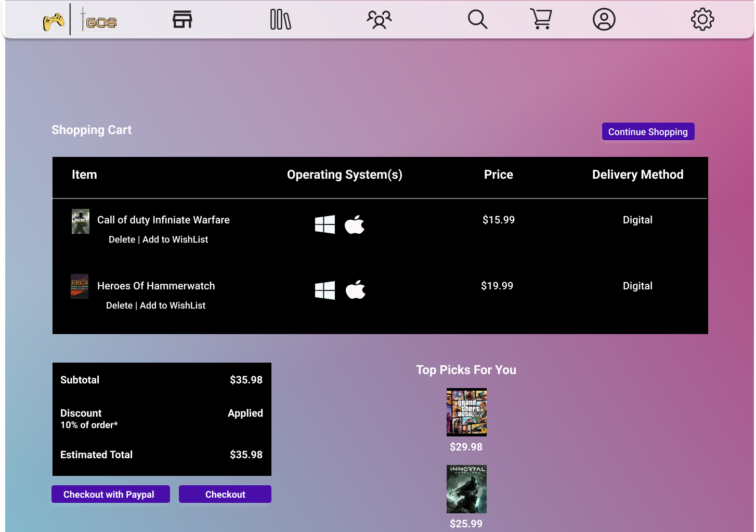Viewport: 756px width, 532px height.
Task: Click the Subtotal $35.98 value
Action: click(246, 380)
